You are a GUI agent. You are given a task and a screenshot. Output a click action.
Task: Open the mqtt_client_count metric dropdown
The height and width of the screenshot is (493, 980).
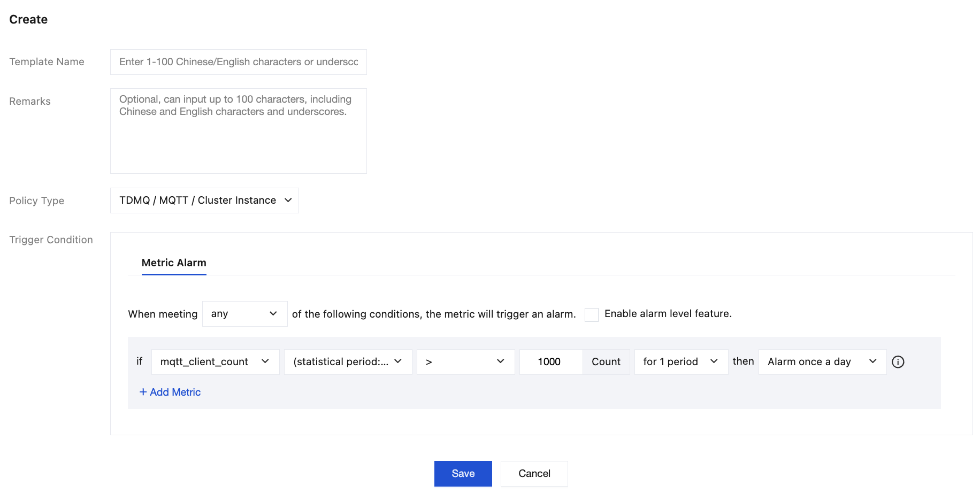(x=215, y=362)
